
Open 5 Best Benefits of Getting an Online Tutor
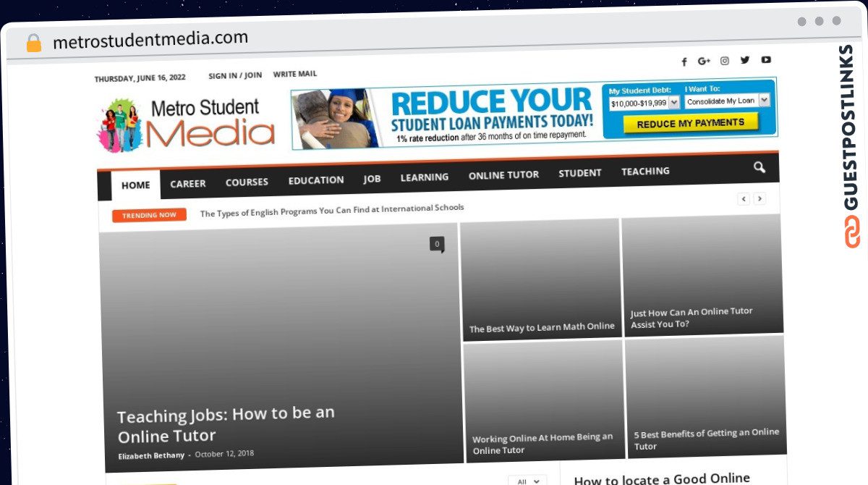(707, 439)
